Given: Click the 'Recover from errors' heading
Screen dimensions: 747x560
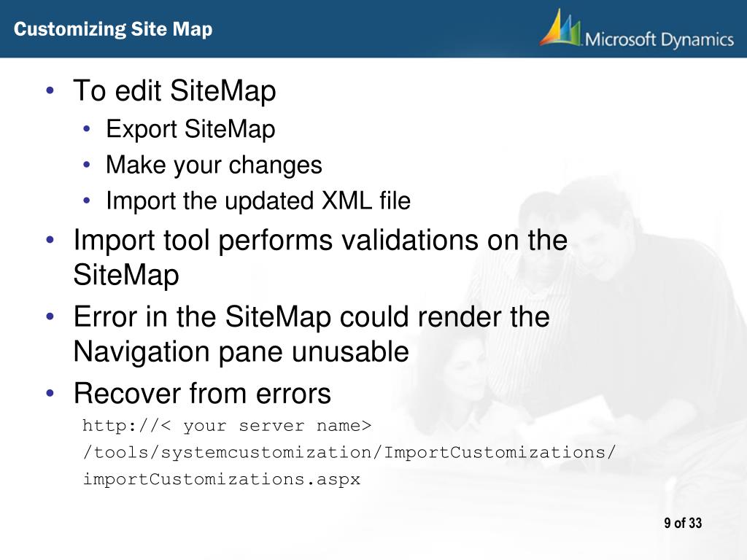Looking at the screenshot, I should (x=202, y=393).
